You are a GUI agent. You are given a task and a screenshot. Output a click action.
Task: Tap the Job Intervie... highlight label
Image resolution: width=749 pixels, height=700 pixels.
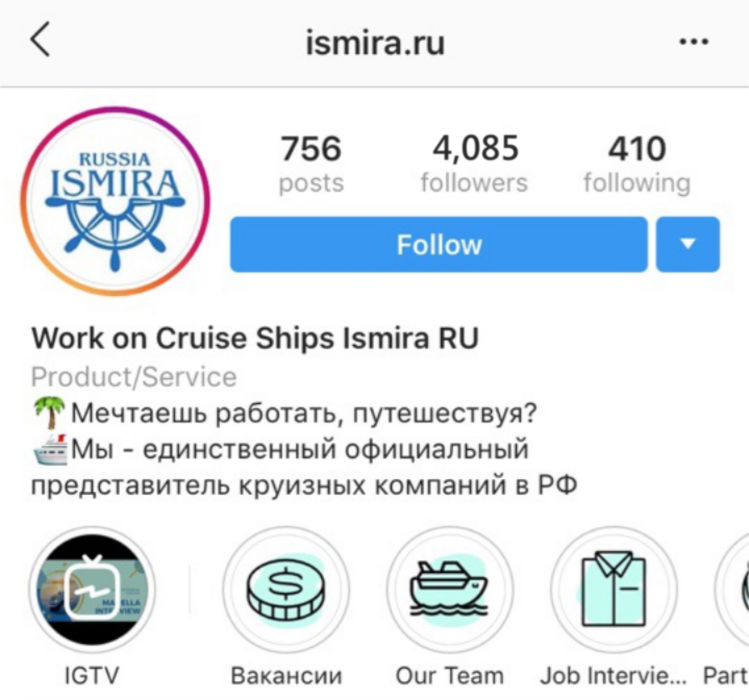(x=613, y=676)
